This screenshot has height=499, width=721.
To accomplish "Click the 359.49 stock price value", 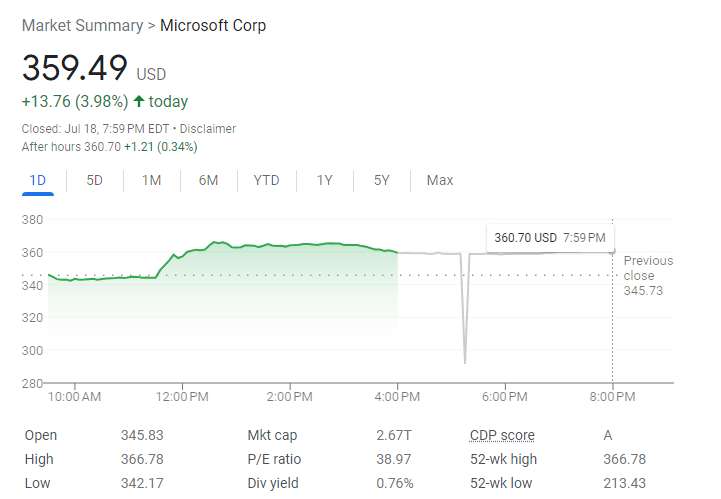I will point(75,68).
